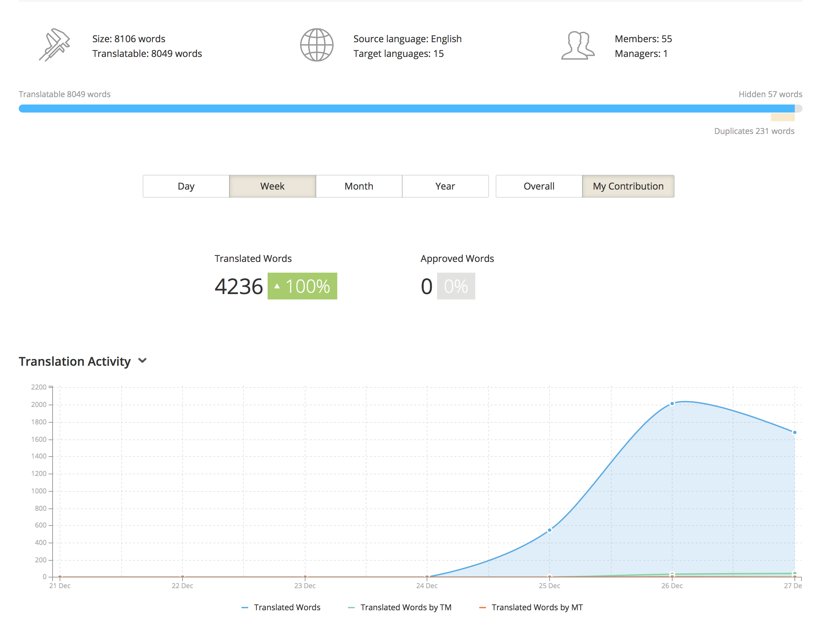This screenshot has width=840, height=625.
Task: Switch the period to Year
Action: [445, 186]
